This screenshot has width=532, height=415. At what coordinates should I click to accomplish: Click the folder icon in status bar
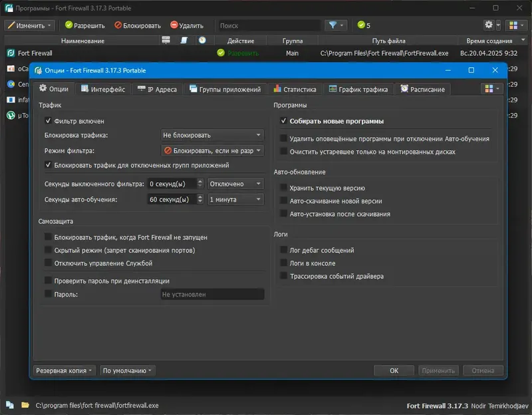25,405
